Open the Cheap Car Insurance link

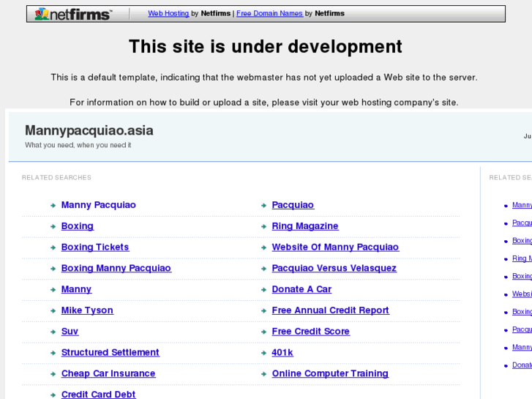(x=108, y=373)
